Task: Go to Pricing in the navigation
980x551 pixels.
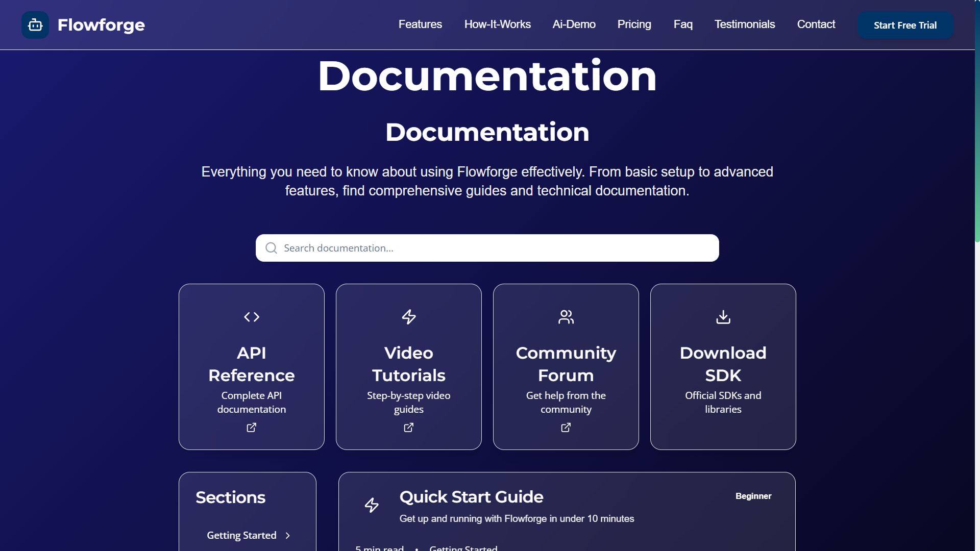Action: (634, 24)
